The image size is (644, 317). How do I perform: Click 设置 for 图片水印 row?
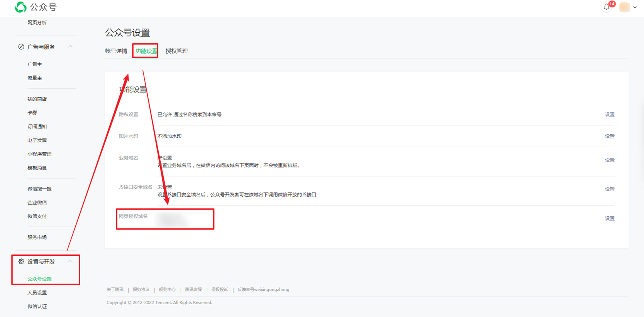[610, 136]
